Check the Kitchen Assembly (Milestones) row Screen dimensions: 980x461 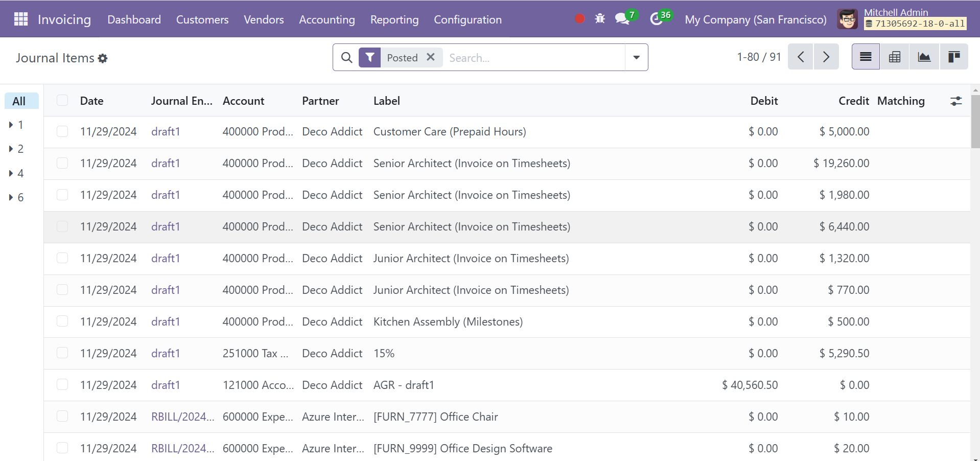[x=62, y=321]
